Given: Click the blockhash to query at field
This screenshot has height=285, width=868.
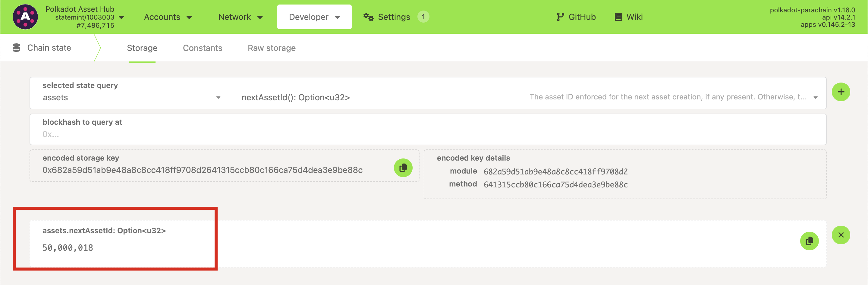Looking at the screenshot, I should (427, 134).
